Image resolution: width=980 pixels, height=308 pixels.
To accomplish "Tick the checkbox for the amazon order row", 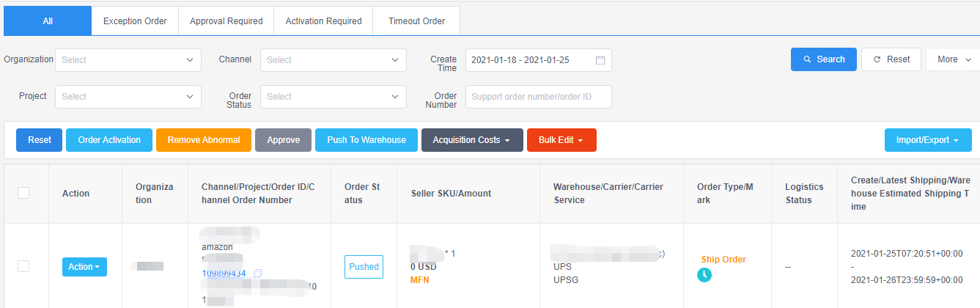I will [23, 266].
